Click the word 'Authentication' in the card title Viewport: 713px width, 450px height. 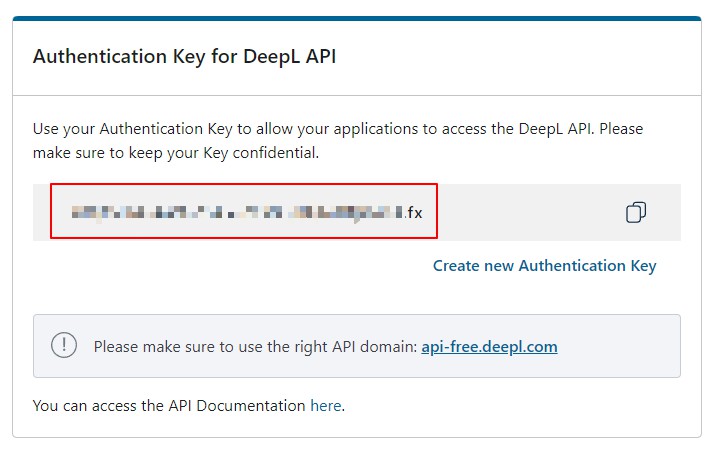[x=100, y=57]
